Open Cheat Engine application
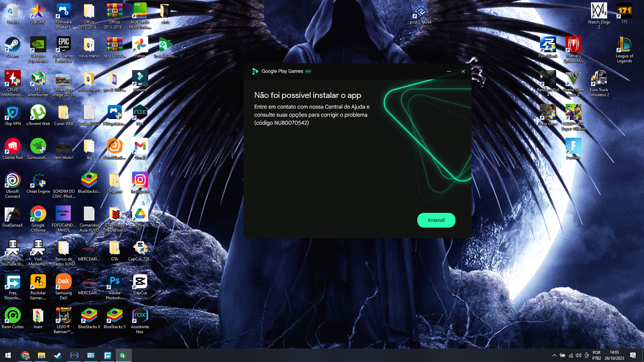 point(38,183)
